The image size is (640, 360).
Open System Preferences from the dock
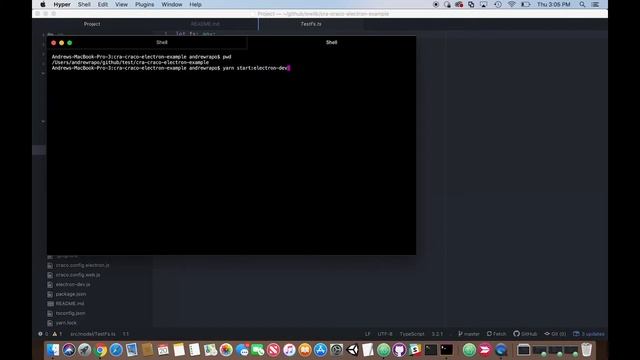(336, 350)
